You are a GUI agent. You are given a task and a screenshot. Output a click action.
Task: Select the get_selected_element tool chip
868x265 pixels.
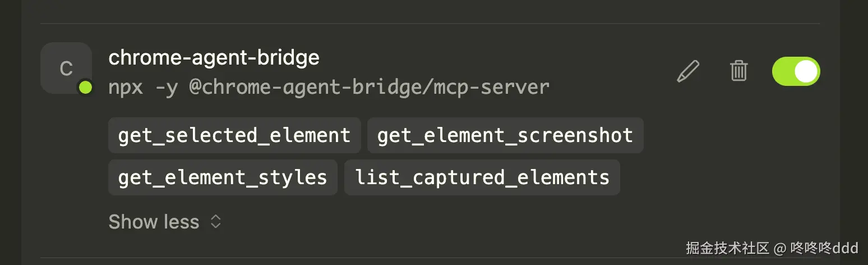coord(234,135)
